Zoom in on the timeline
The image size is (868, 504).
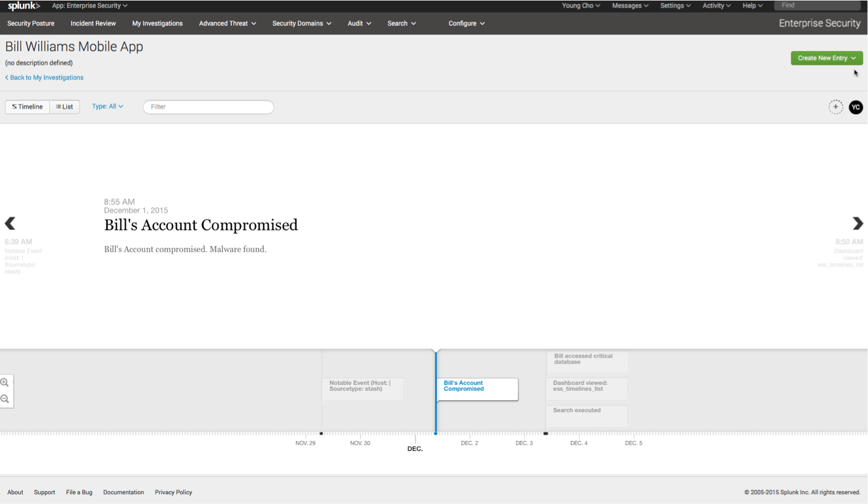coord(5,383)
